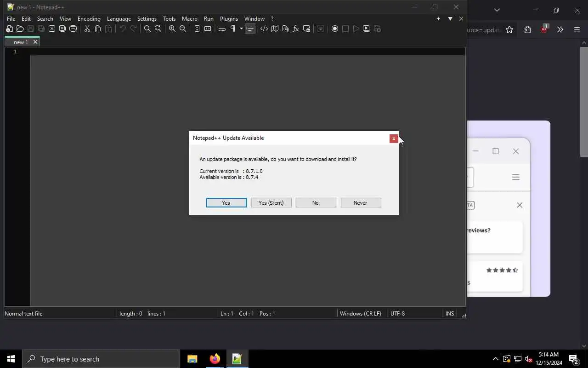Add a new tab with plus button
Image resolution: width=588 pixels, height=368 pixels.
[438, 19]
